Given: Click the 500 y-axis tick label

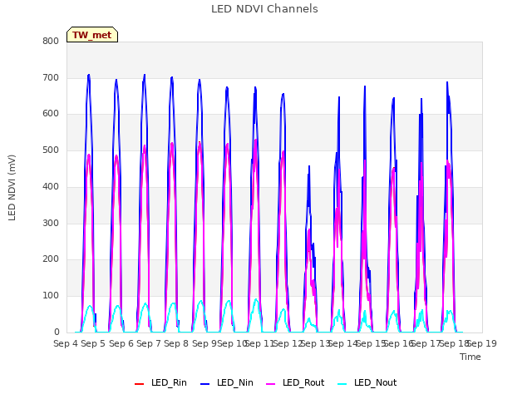Looking at the screenshot, I should [51, 150].
